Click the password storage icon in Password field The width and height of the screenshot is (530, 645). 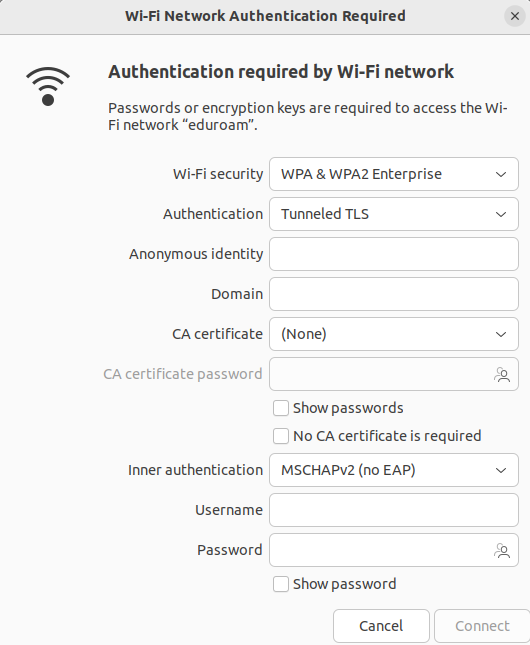502,550
